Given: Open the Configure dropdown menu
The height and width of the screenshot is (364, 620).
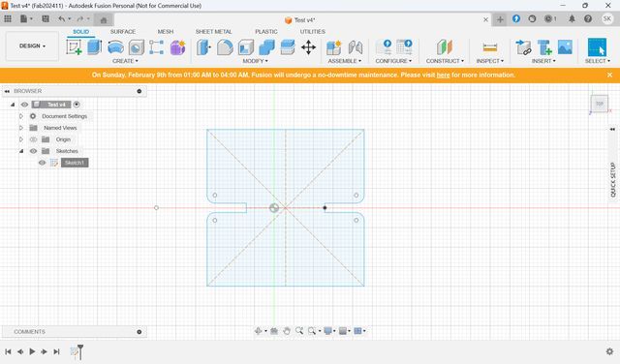Looking at the screenshot, I should [x=393, y=61].
